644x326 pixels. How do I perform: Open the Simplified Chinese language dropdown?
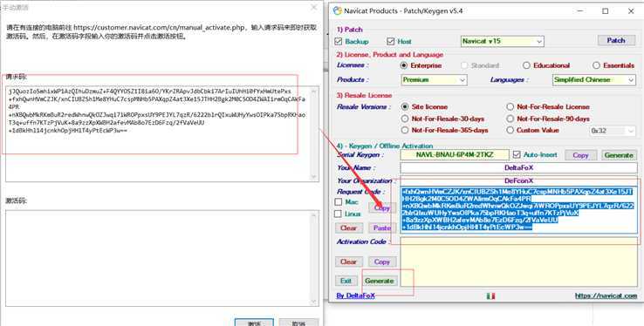tap(594, 79)
